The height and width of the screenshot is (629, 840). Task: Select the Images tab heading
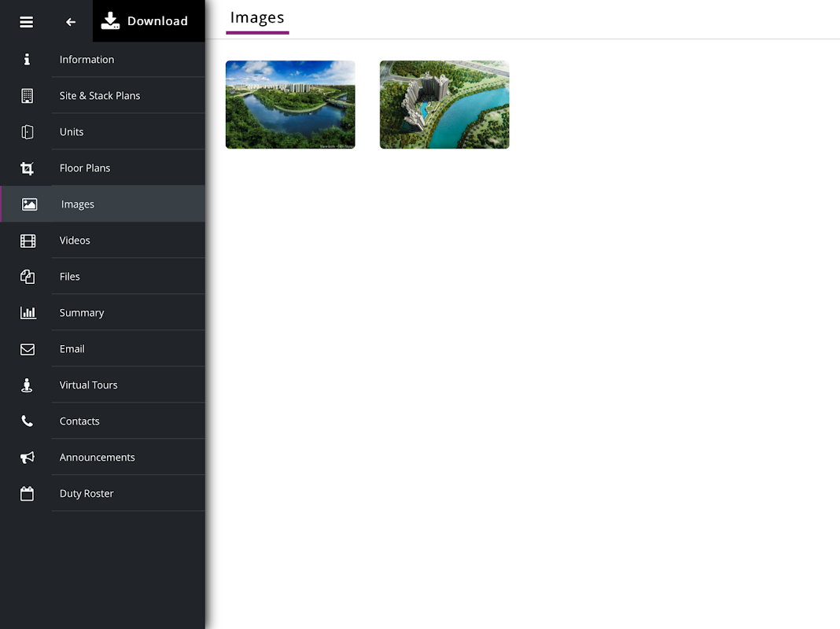257,17
